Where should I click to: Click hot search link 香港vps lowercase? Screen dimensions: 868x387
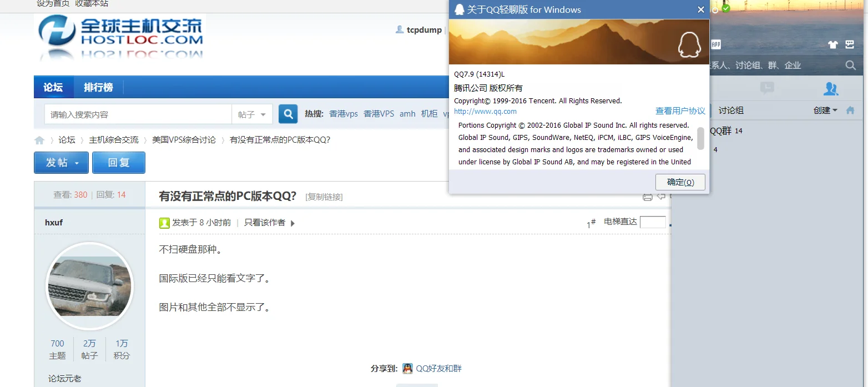pos(344,114)
